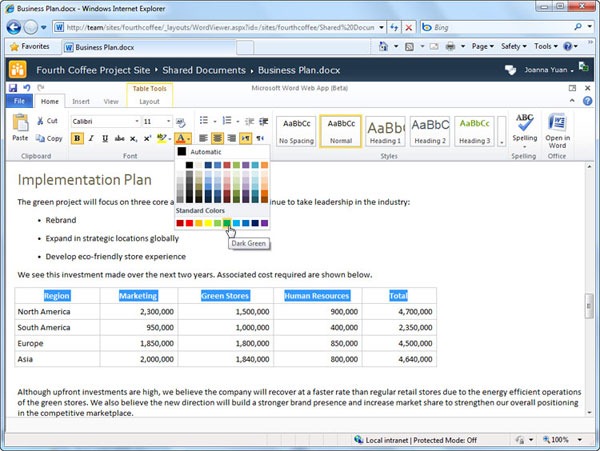The image size is (600, 451).
Task: Apply the Heading 1 style
Action: pyautogui.click(x=385, y=131)
